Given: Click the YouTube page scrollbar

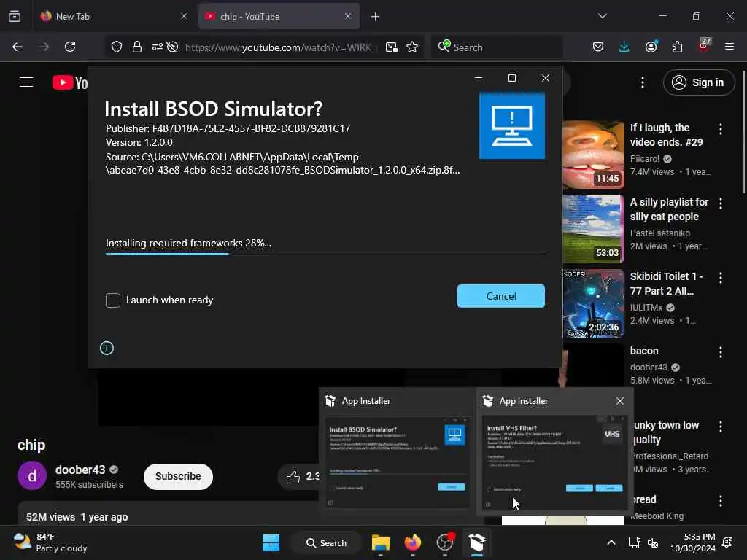Looking at the screenshot, I should tap(743, 132).
